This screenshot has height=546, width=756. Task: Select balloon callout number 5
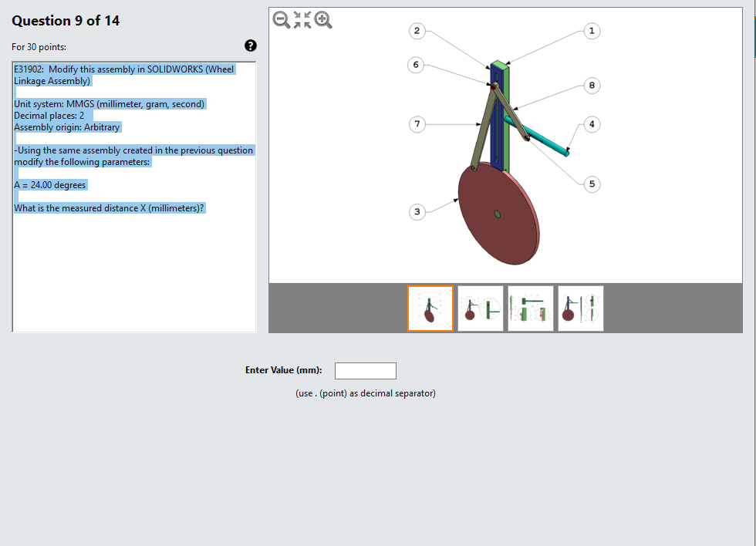click(x=591, y=184)
